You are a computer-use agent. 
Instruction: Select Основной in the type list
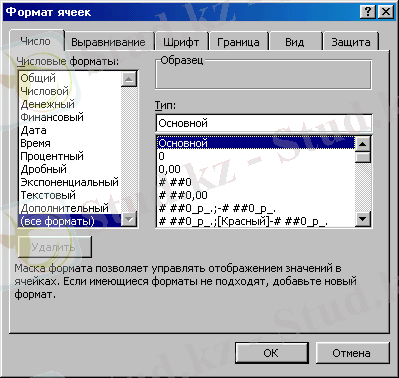click(256, 143)
